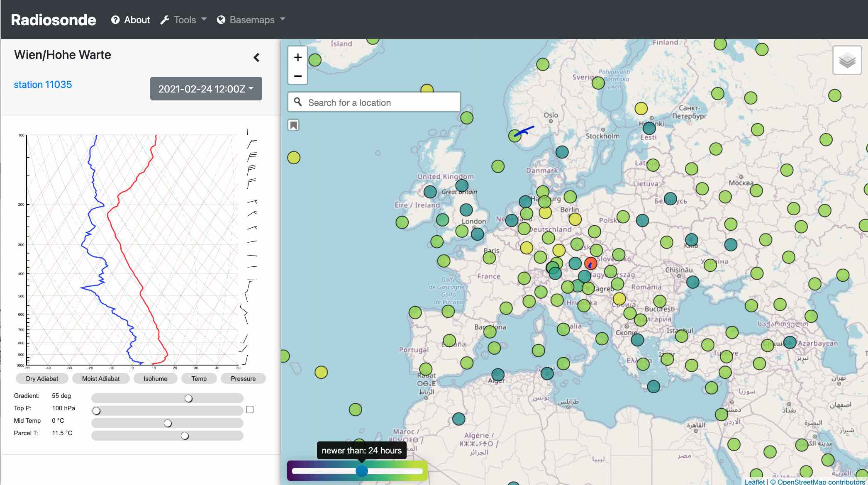This screenshot has height=485, width=868.
Task: Select the red highlighted Wien station marker
Action: 590,263
